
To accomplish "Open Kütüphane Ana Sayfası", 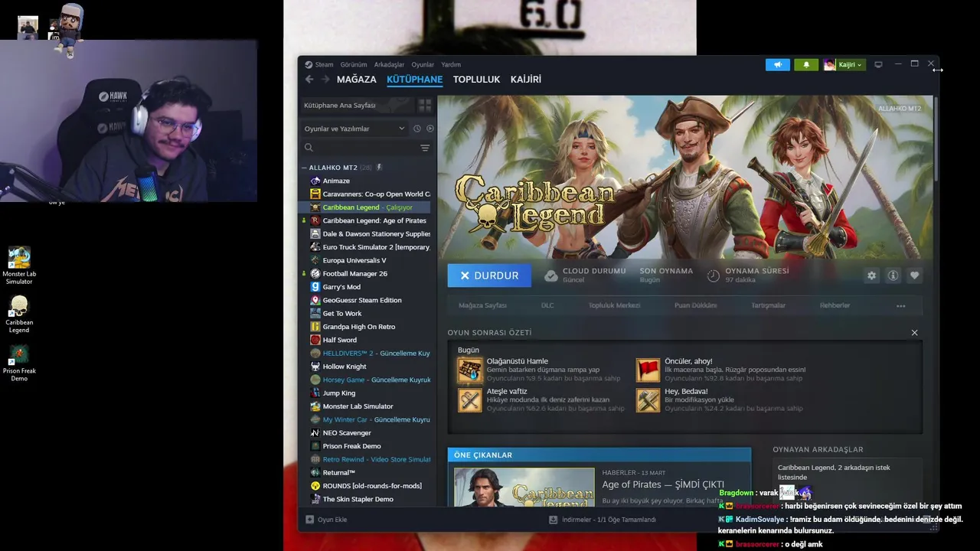I will point(357,105).
